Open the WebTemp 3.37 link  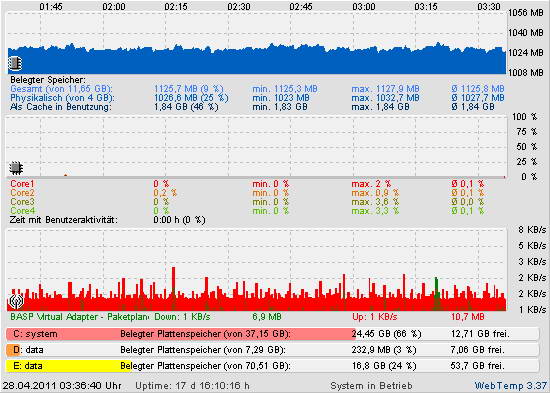click(x=511, y=386)
